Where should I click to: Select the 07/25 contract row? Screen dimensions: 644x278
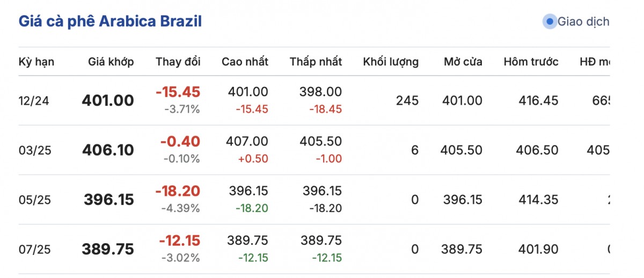pos(34,249)
